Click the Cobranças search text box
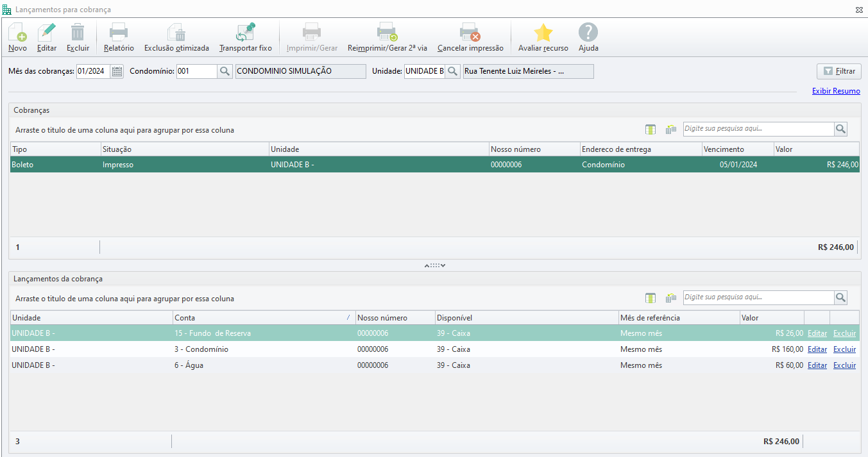The height and width of the screenshot is (457, 868). tap(758, 129)
